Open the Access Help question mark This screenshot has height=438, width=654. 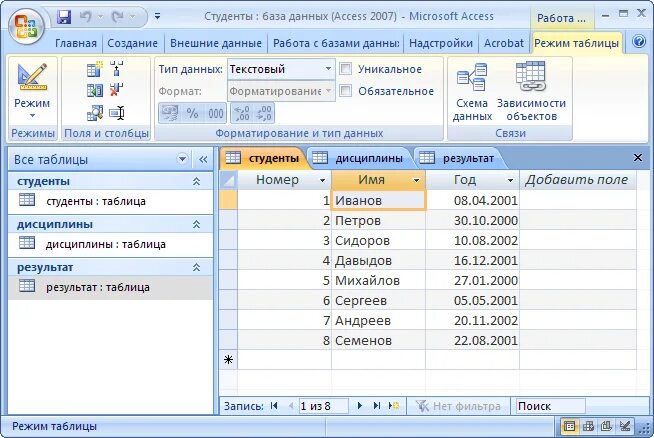pos(639,42)
